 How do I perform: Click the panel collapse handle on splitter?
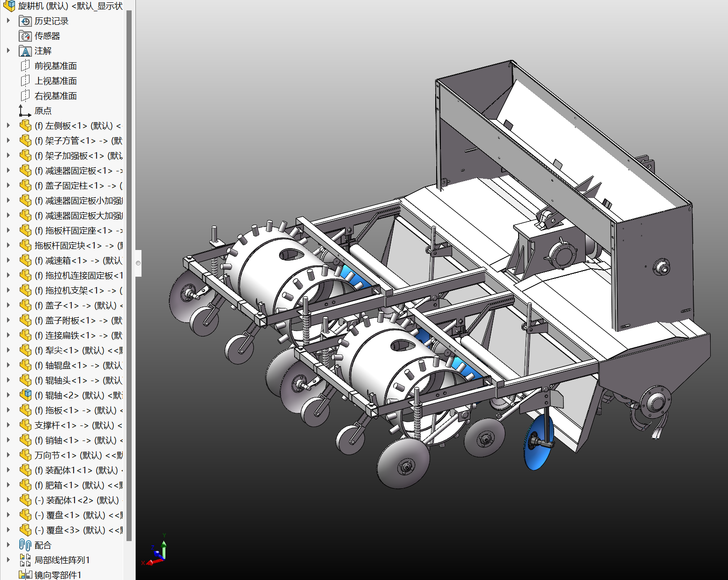tap(138, 263)
